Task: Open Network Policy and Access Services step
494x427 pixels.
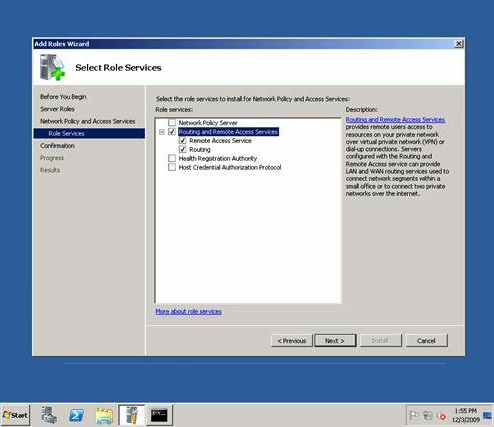Action: pyautogui.click(x=88, y=121)
